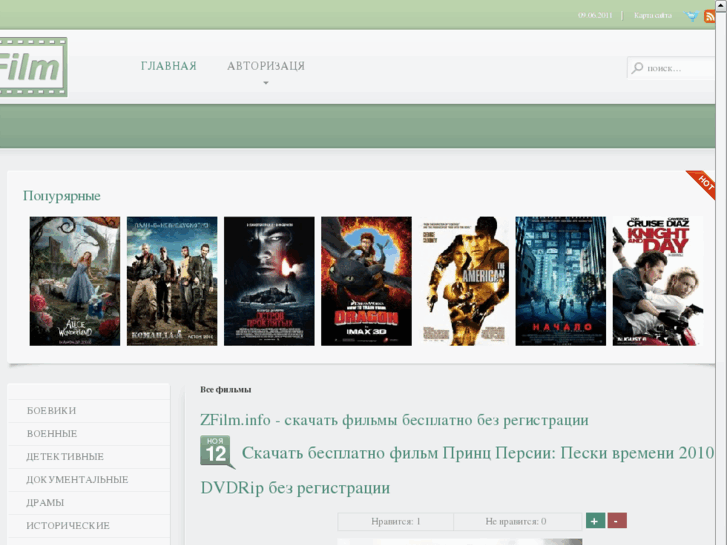Screen dimensions: 727x545
Task: Select the Документальные category
Action: 77,480
